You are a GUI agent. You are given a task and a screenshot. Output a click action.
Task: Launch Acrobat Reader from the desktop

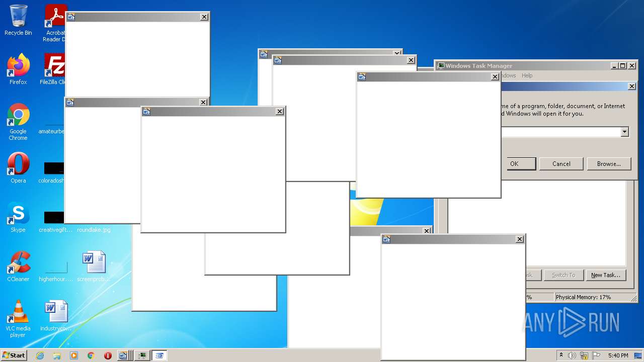pyautogui.click(x=54, y=23)
